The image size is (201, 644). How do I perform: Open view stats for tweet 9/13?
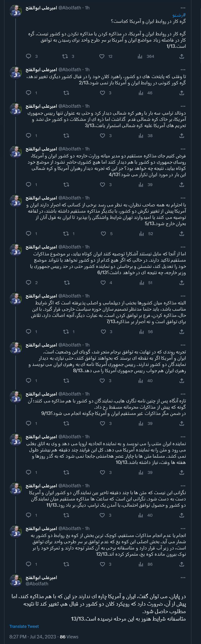141,423
